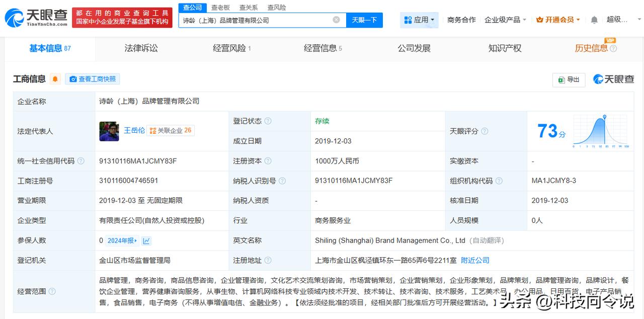
Task: Click the 工商注册号 value 310116004746591
Action: click(x=129, y=181)
